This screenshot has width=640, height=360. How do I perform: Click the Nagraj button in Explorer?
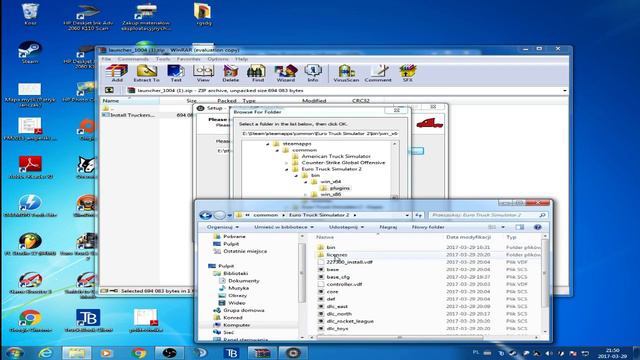(x=388, y=227)
